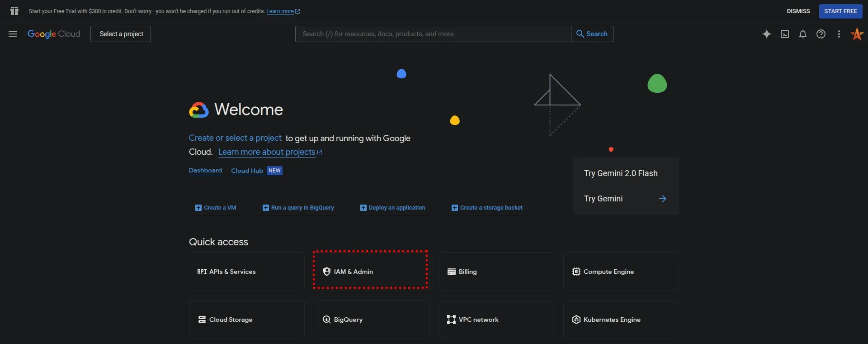Image resolution: width=868 pixels, height=344 pixels.
Task: Open Learn more about projects link
Action: 270,152
